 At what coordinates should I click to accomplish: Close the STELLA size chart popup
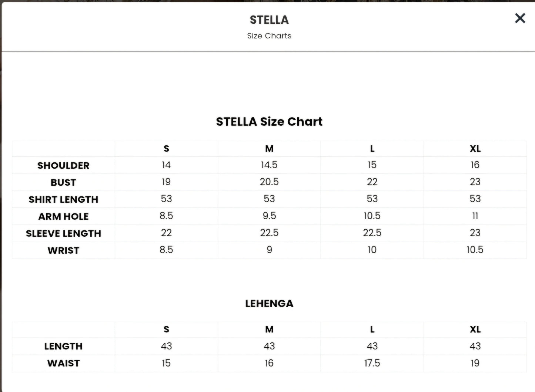(520, 18)
